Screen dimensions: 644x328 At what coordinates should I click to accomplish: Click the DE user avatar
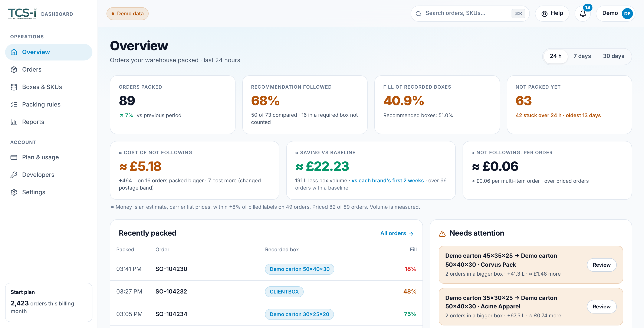click(627, 13)
